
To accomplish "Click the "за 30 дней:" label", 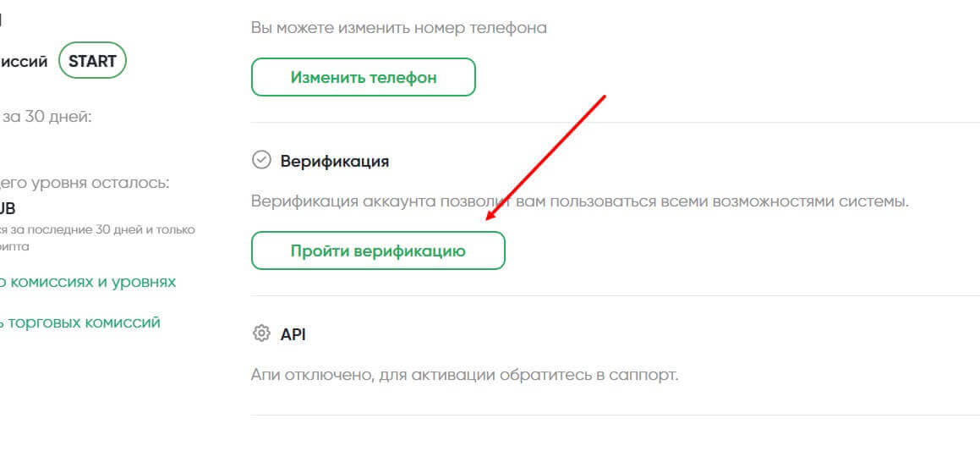I will click(47, 117).
